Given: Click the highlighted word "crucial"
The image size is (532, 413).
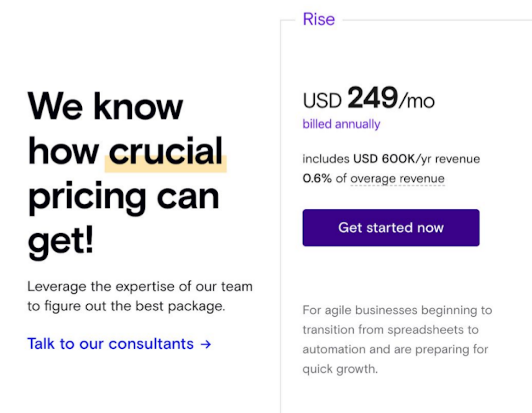Looking at the screenshot, I should click(x=166, y=151).
